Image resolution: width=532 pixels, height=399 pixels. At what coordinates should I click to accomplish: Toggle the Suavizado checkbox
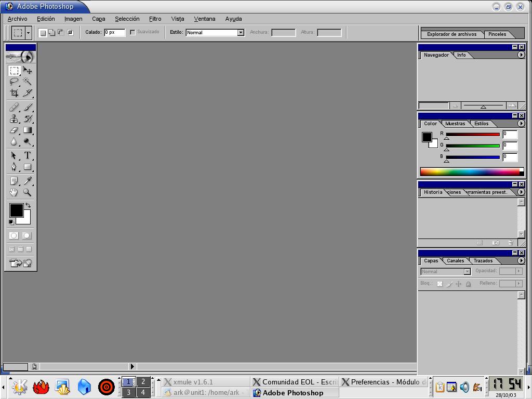[132, 32]
